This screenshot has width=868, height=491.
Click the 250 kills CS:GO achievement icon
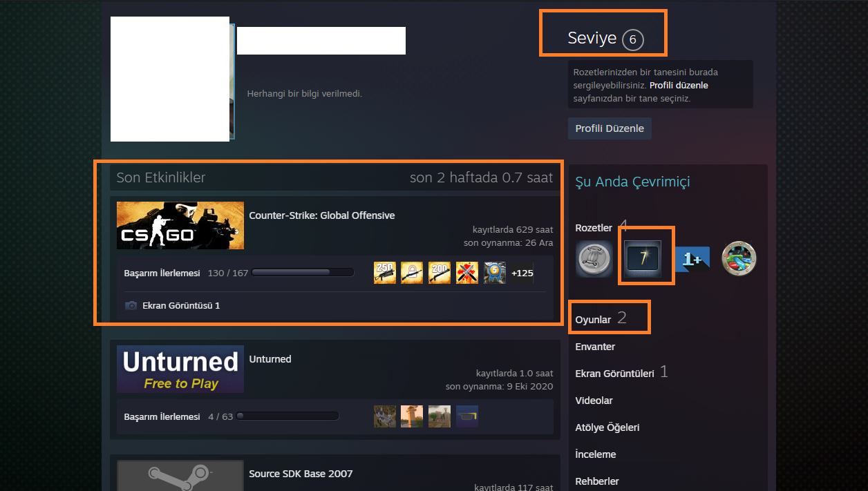coord(385,273)
